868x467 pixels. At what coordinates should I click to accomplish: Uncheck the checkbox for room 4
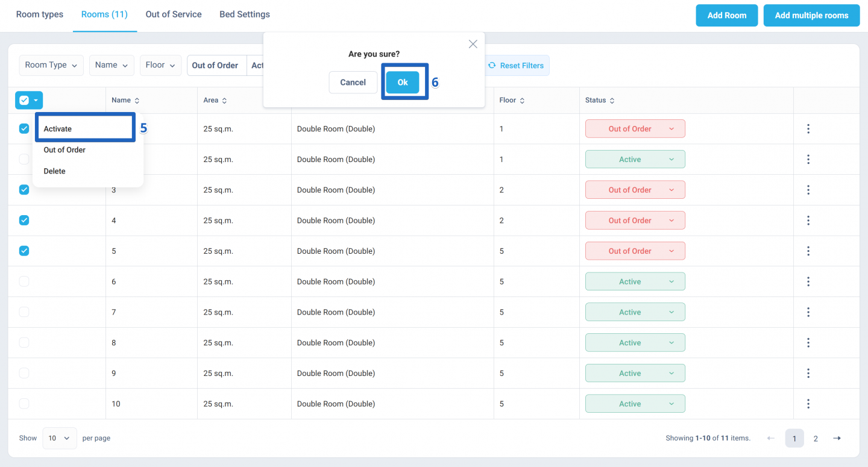click(x=24, y=221)
